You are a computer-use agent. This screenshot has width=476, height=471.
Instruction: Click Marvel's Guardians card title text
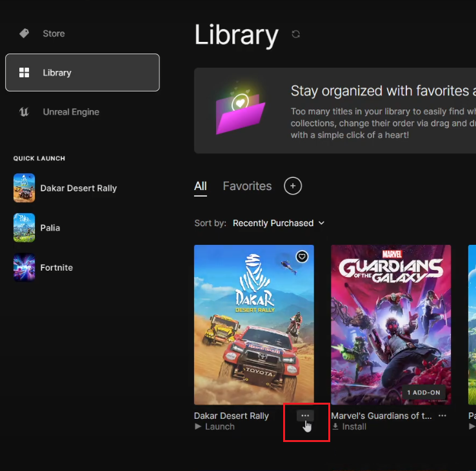click(x=381, y=416)
